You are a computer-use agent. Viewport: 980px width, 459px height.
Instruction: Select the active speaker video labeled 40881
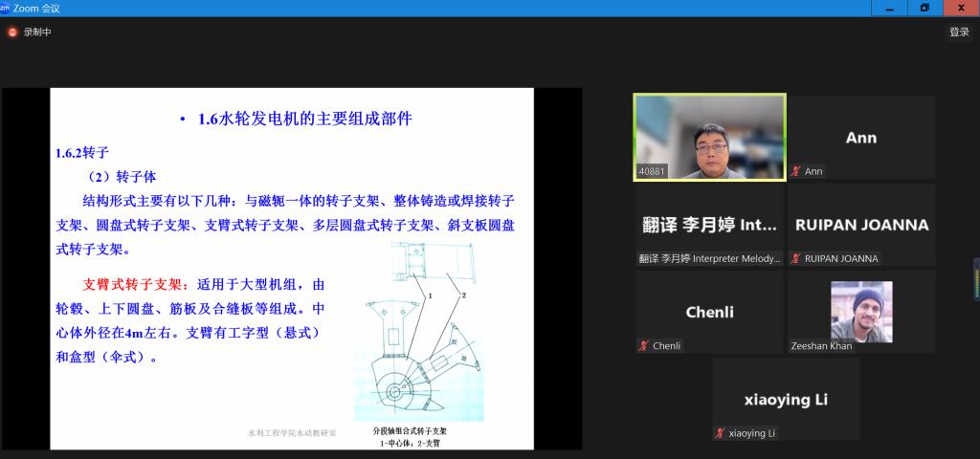pyautogui.click(x=709, y=137)
